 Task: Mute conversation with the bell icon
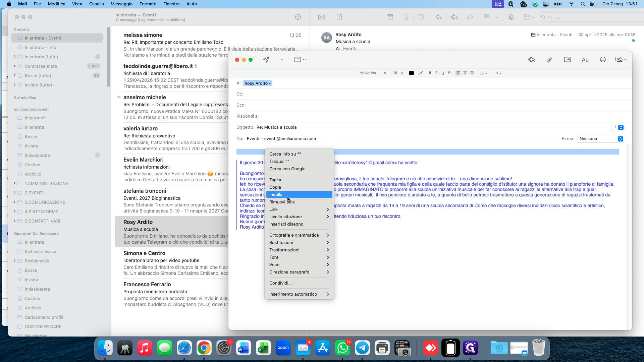511,17
